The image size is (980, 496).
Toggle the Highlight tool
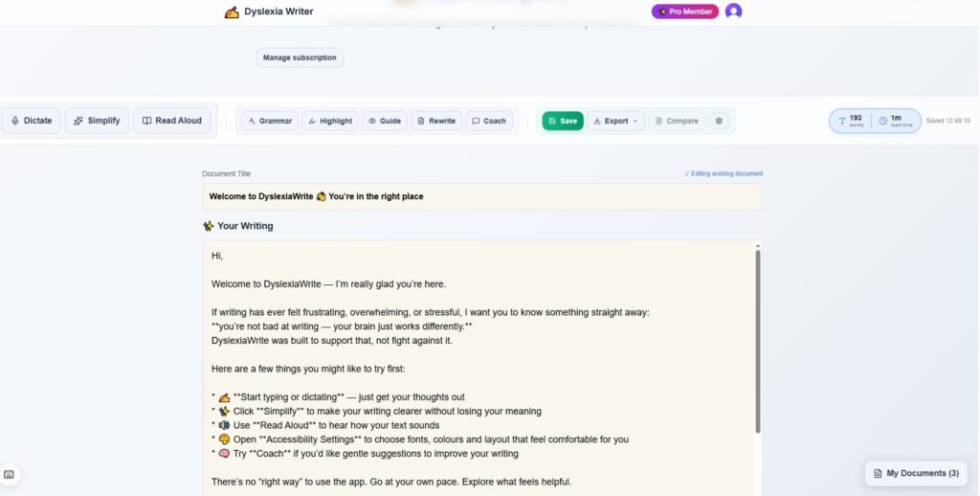[329, 121]
